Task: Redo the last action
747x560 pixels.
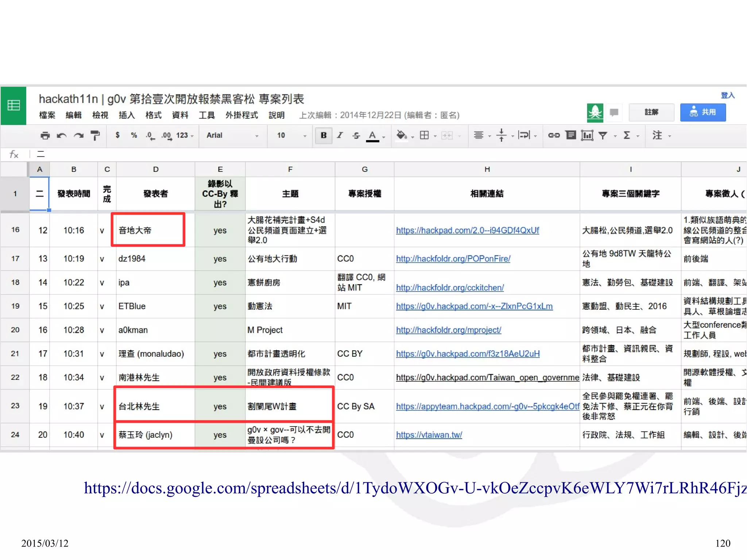Action: (78, 136)
